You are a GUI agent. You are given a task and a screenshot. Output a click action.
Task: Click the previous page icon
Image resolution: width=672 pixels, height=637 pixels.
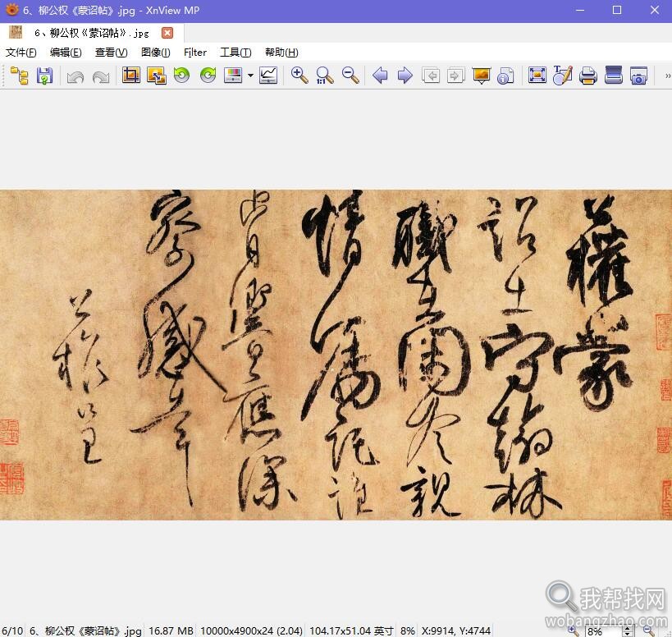pos(431,76)
